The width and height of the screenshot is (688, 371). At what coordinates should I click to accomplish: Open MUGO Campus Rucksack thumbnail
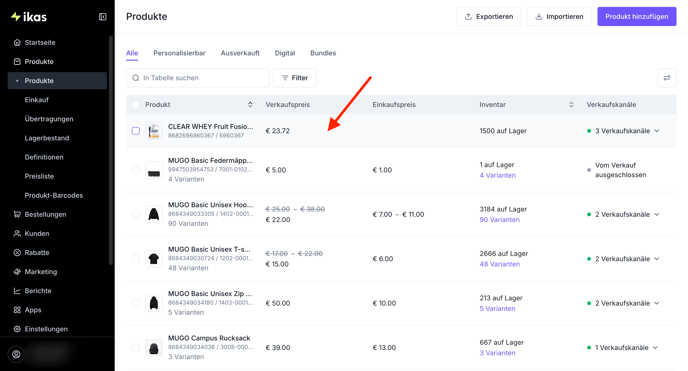pyautogui.click(x=154, y=347)
